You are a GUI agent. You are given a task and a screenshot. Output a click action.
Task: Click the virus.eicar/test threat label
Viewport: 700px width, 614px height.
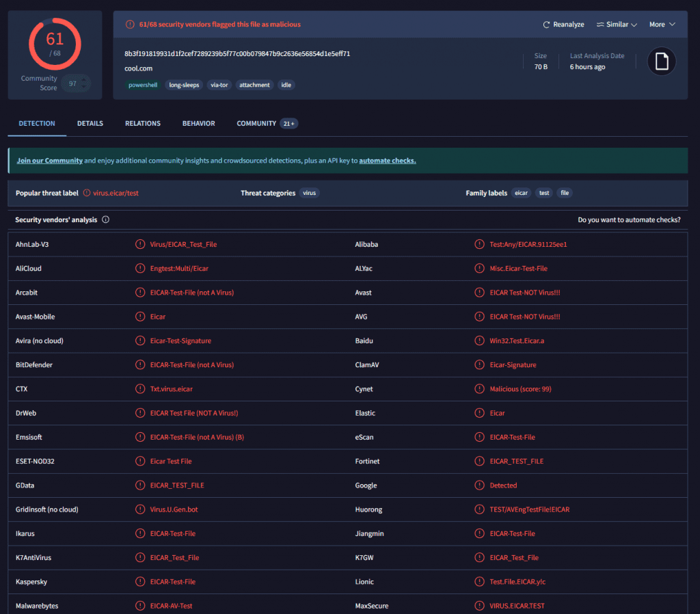point(116,193)
